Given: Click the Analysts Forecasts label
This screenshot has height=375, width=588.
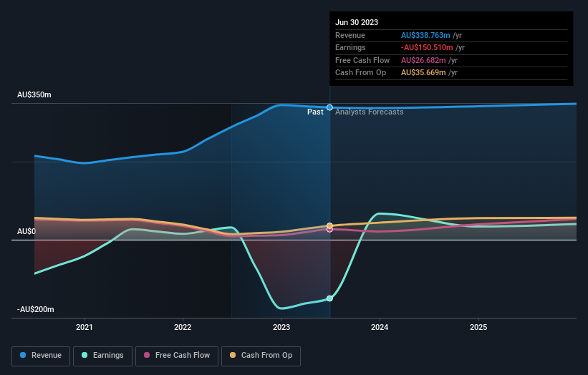Looking at the screenshot, I should [370, 112].
